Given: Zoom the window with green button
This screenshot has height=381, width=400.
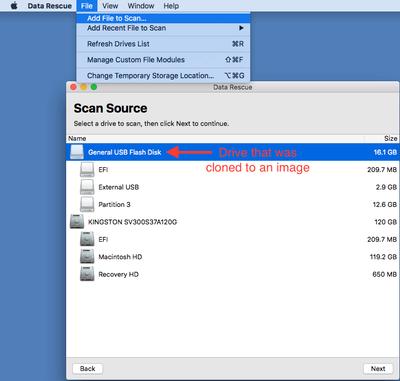Looking at the screenshot, I should pos(94,87).
